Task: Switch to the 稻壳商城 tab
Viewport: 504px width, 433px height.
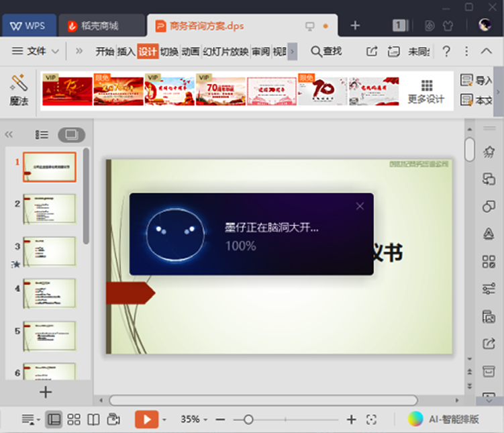Action: tap(101, 26)
